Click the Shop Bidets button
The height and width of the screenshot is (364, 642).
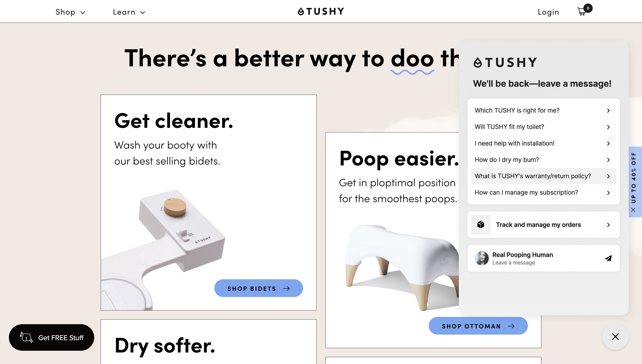click(x=259, y=288)
